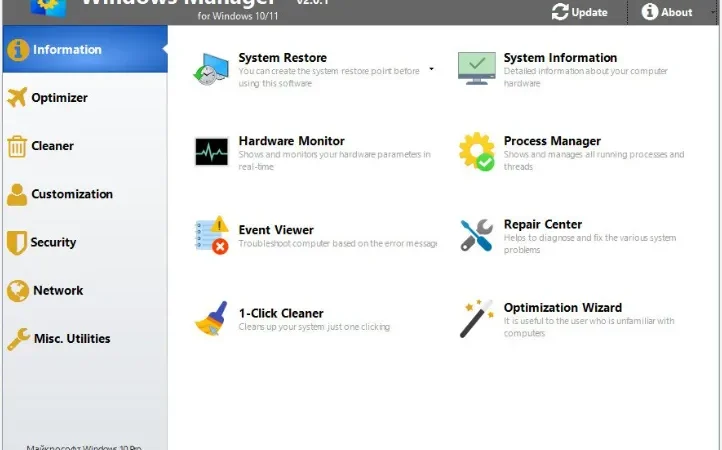Click the Update button
The height and width of the screenshot is (450, 722).
(x=580, y=12)
